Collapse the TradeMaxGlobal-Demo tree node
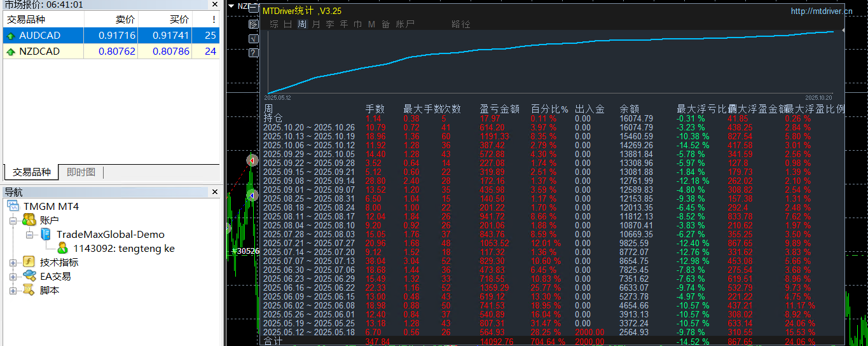Image resolution: width=868 pixels, height=346 pixels. 30,234
